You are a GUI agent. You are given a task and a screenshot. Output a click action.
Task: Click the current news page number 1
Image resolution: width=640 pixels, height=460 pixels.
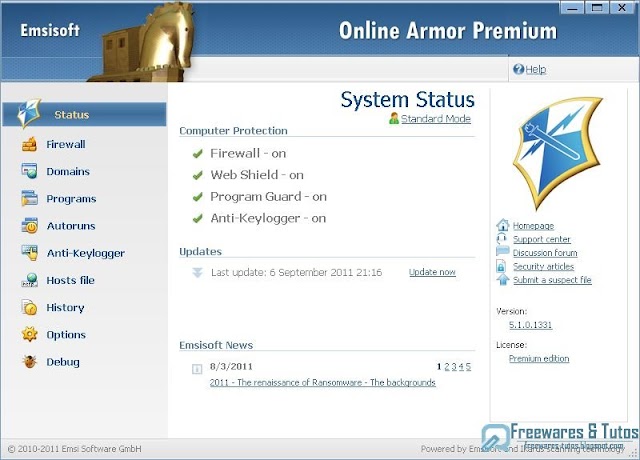tap(439, 367)
